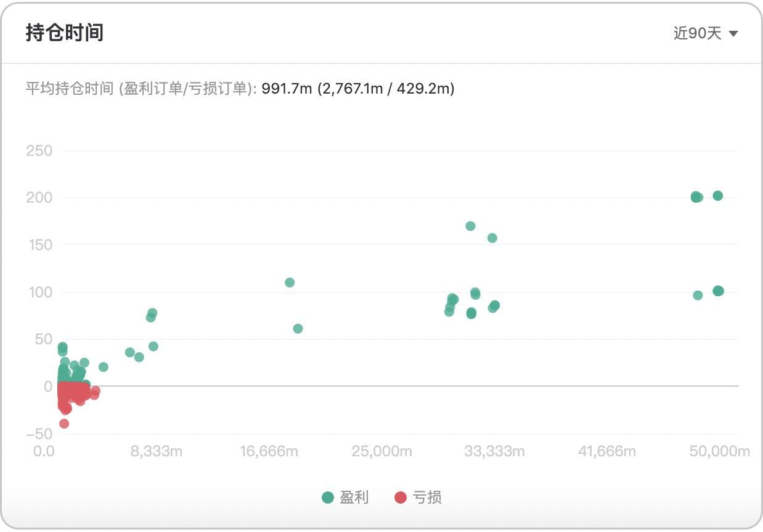Click the 25,000m x-axis label
Screen dimensions: 763x532
coord(382,451)
